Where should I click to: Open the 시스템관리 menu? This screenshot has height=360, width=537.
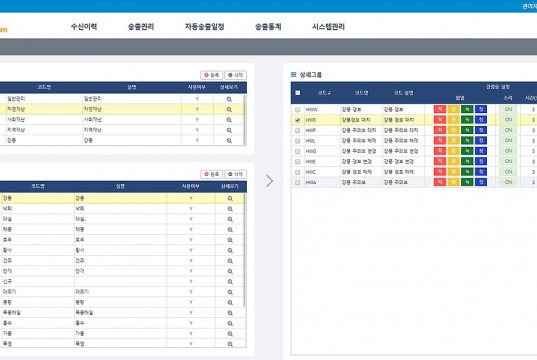coord(328,27)
